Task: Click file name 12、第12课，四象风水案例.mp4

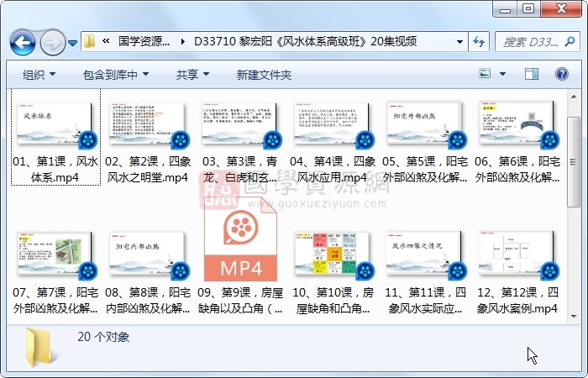Action: (x=517, y=301)
